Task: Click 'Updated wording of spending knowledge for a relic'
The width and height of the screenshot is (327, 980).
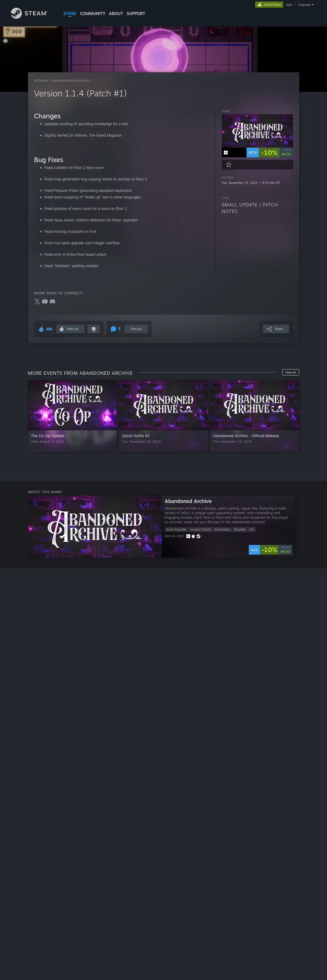Action: 86,124
